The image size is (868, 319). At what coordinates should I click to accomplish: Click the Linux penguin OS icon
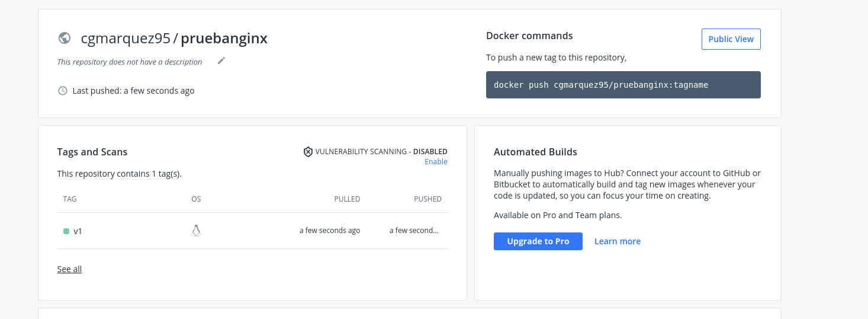[x=196, y=231]
